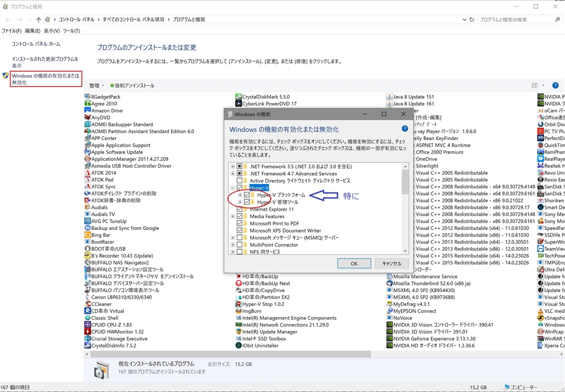Click the ImgBurn program icon
The image size is (565, 392).
(238, 310)
